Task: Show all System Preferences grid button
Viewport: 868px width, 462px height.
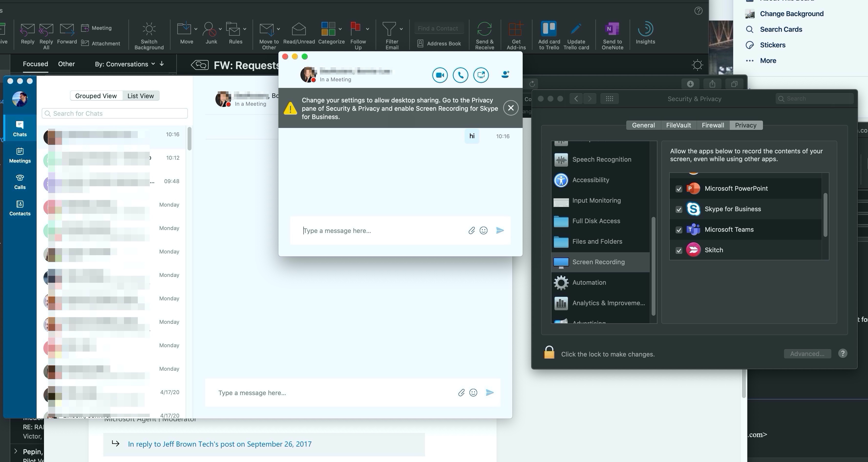Action: tap(609, 98)
